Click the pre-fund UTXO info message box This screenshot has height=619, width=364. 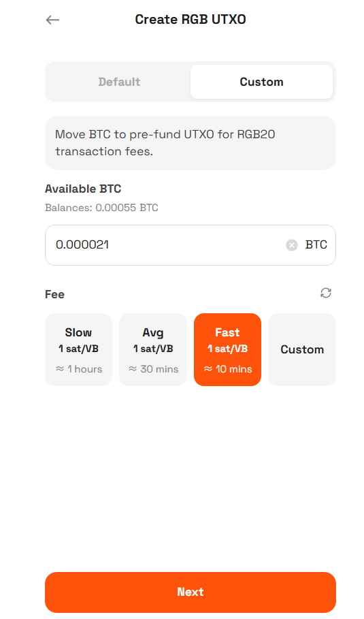click(x=190, y=143)
